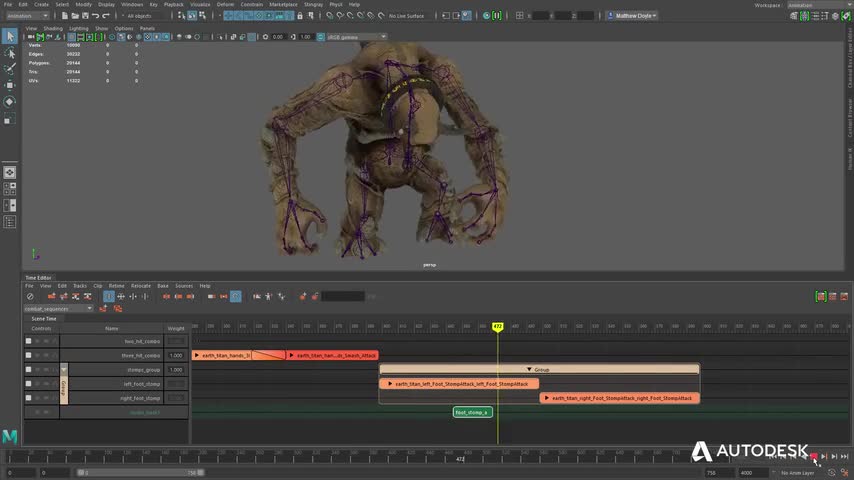Open the combat_sequences composition dropdown

click(58, 308)
